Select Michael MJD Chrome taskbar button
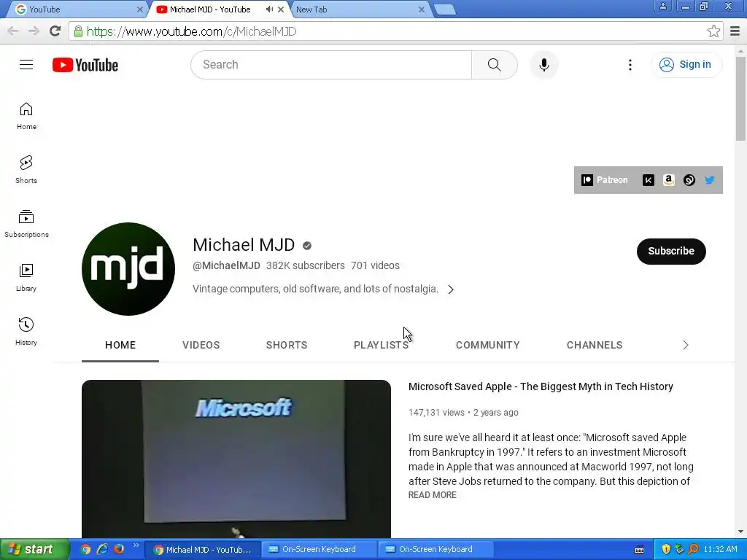Image resolution: width=747 pixels, height=560 pixels. (x=203, y=550)
